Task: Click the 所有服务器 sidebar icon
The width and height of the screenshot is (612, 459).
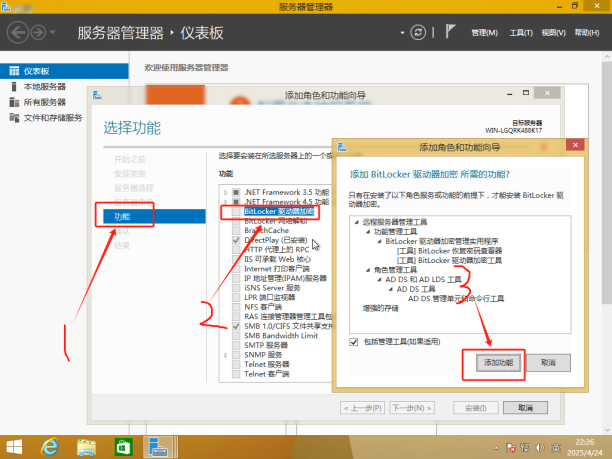Action: click(14, 102)
